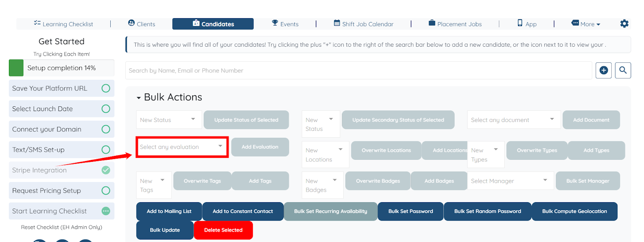The height and width of the screenshot is (242, 644).
Task: Click the Placement Jobs briefcase icon
Action: (432, 23)
